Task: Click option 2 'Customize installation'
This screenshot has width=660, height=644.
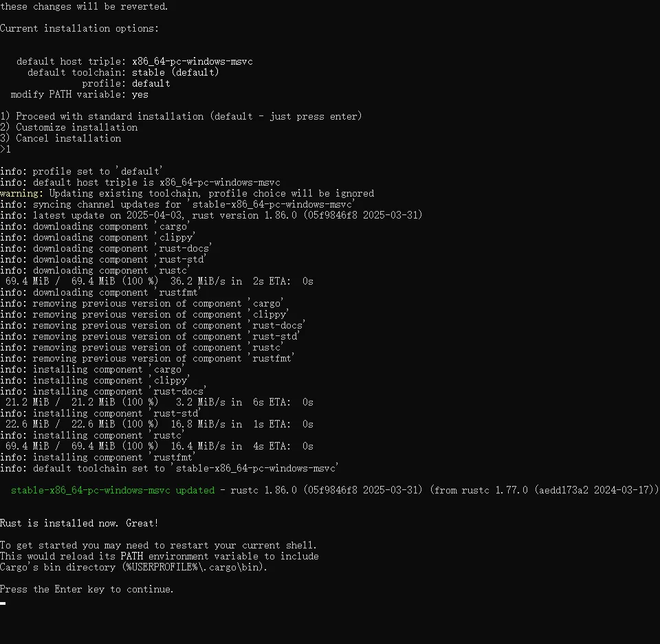Action: 69,127
